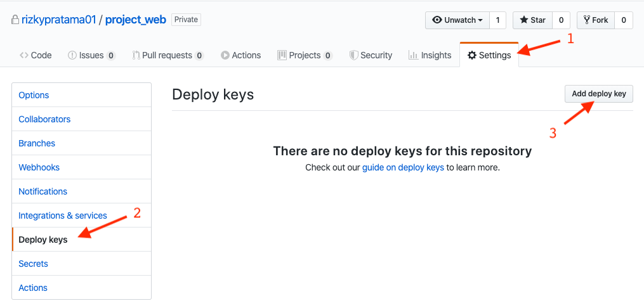Click the stargazers count next to Star
The width and height of the screenshot is (644, 308).
click(x=561, y=20)
